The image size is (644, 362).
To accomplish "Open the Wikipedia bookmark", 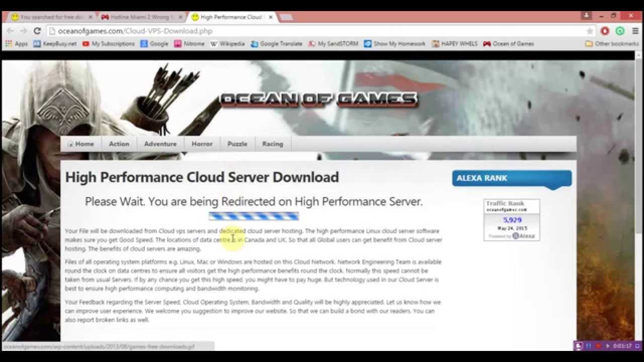I will click(x=227, y=44).
